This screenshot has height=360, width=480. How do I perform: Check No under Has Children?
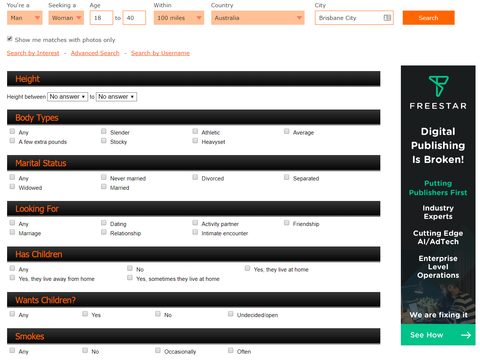(x=130, y=268)
